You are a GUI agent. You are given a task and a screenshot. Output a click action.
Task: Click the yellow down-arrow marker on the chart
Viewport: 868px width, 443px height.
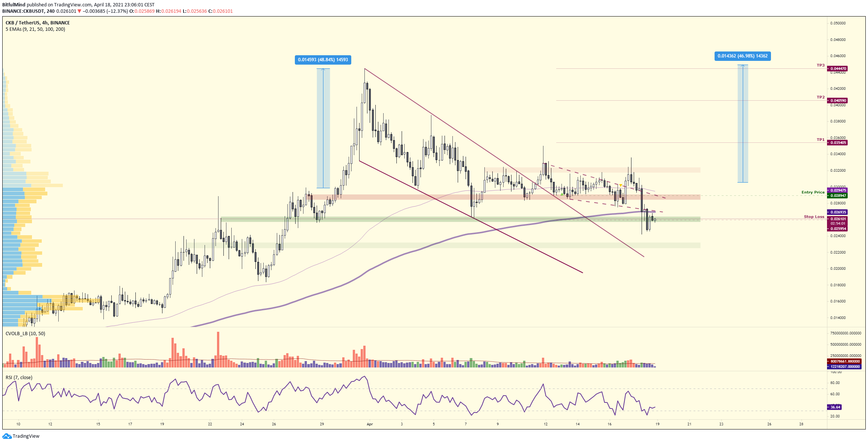[621, 185]
